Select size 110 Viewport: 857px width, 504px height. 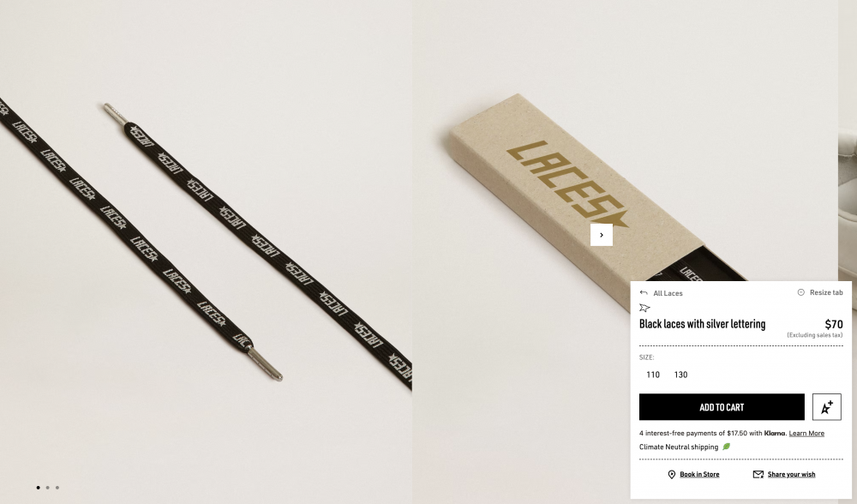(653, 375)
